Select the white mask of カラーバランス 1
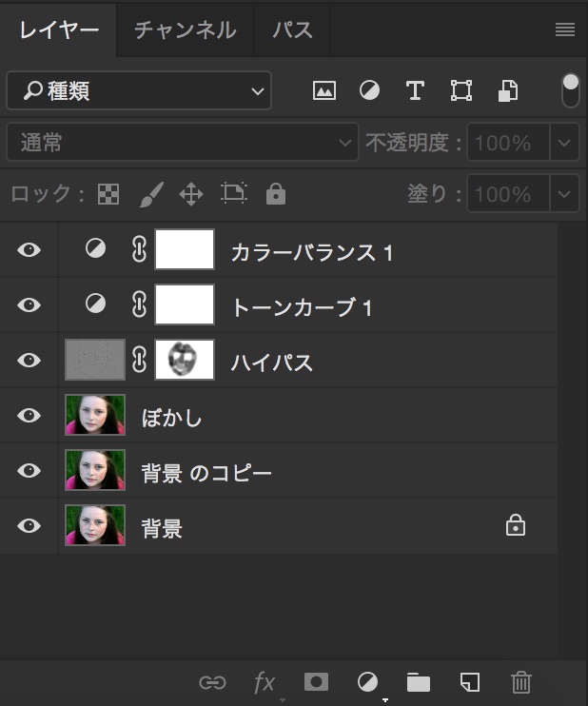 click(185, 249)
